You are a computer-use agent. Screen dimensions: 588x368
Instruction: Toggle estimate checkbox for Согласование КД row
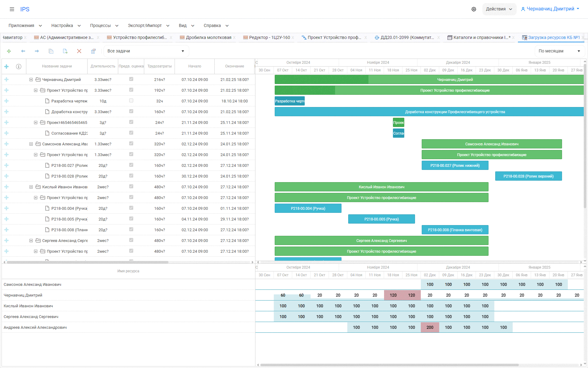point(131,133)
